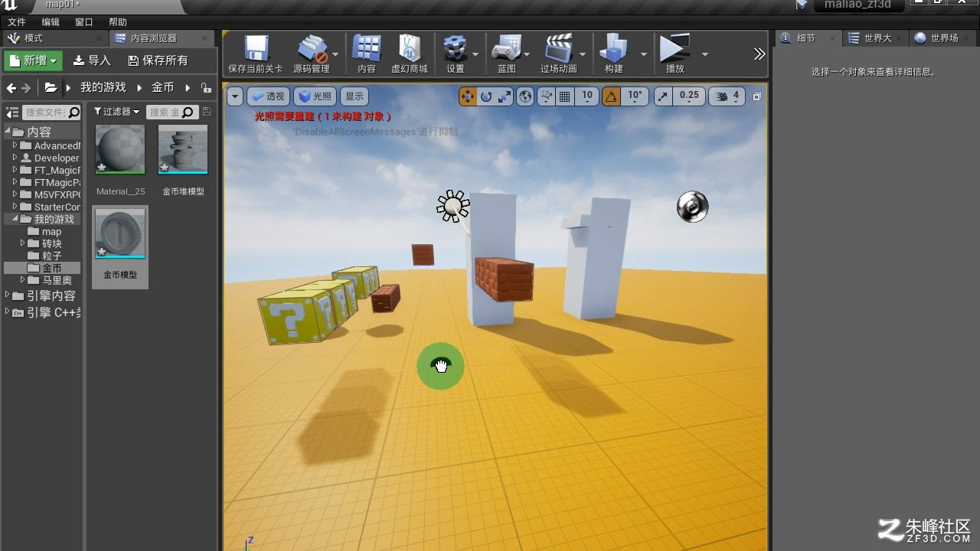Select the 金币堆模型 asset thumbnail
The height and width of the screenshot is (551, 980).
click(183, 150)
